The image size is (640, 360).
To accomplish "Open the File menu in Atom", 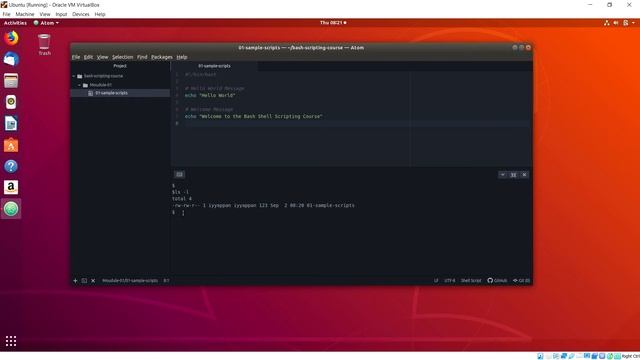I will (x=76, y=57).
